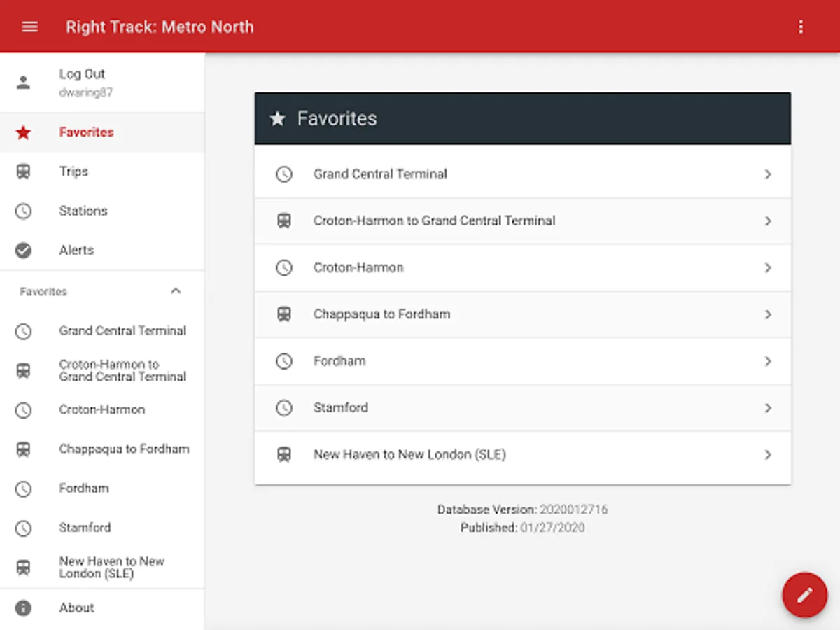The width and height of the screenshot is (840, 630).
Task: Click the train icon next to Trips
Action: pyautogui.click(x=23, y=171)
